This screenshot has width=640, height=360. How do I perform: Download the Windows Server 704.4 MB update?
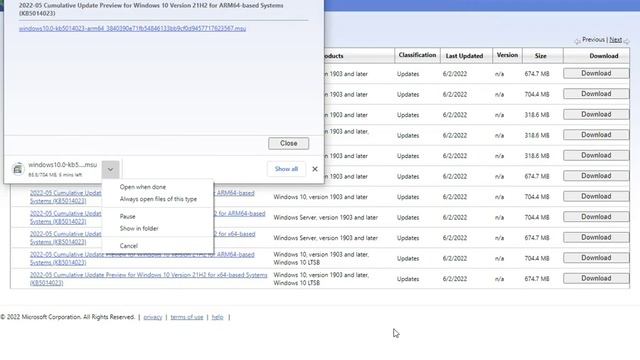[x=596, y=217]
